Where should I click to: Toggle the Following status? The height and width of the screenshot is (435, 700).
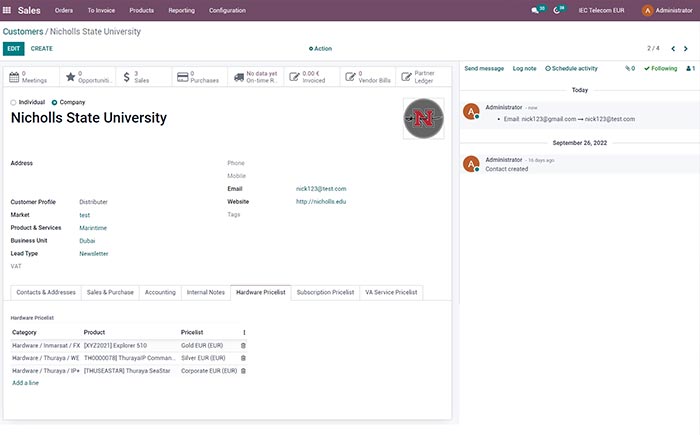(x=660, y=68)
